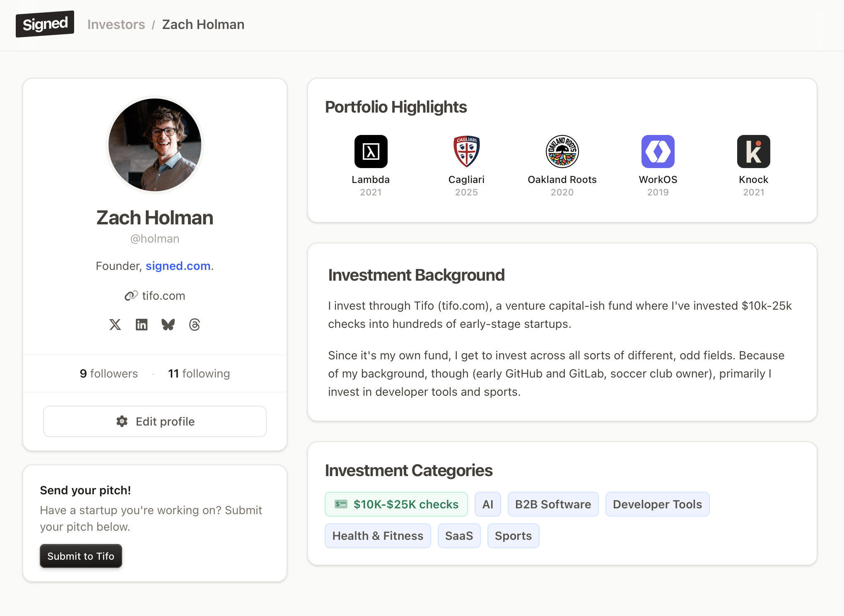
Task: Open the LinkedIn profile icon
Action: tap(142, 325)
